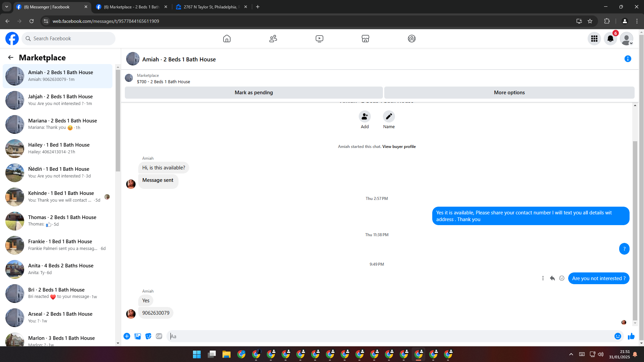Image resolution: width=644 pixels, height=362 pixels.
Task: Click More options button
Action: point(509,93)
